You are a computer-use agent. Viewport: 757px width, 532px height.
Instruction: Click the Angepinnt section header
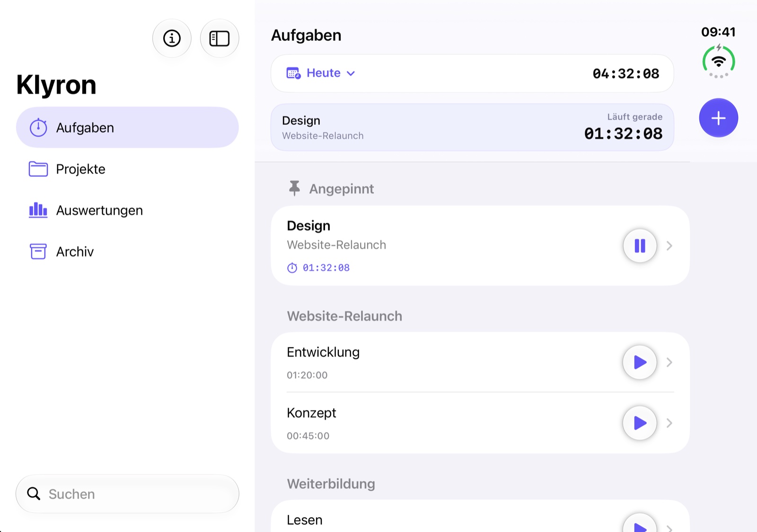[341, 189]
